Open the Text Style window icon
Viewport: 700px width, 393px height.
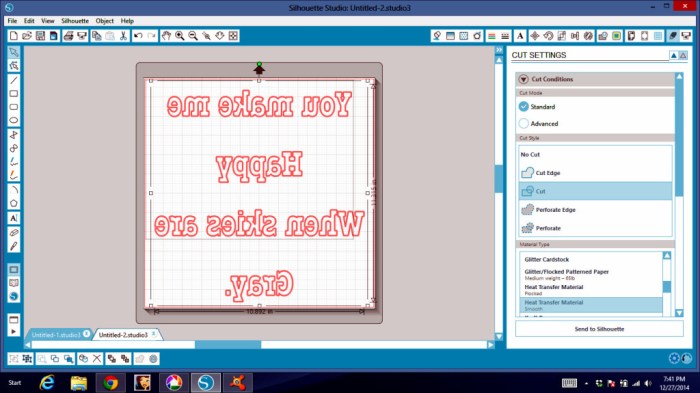(x=520, y=36)
